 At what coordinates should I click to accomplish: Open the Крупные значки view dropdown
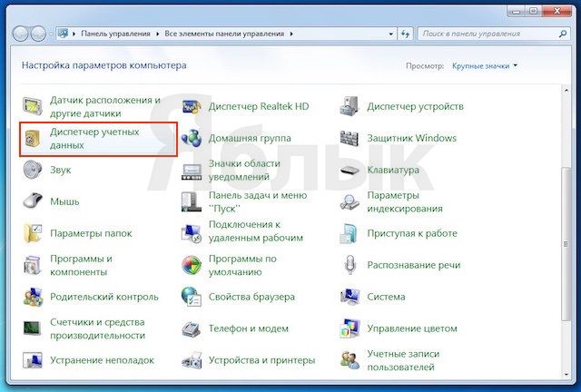tap(484, 66)
